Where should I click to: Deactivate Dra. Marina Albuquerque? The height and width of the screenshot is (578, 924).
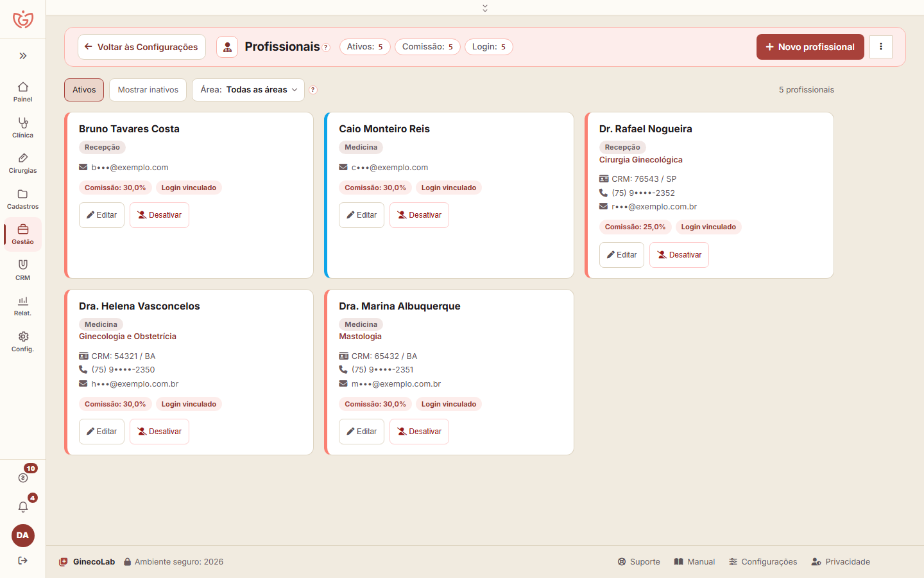(419, 432)
